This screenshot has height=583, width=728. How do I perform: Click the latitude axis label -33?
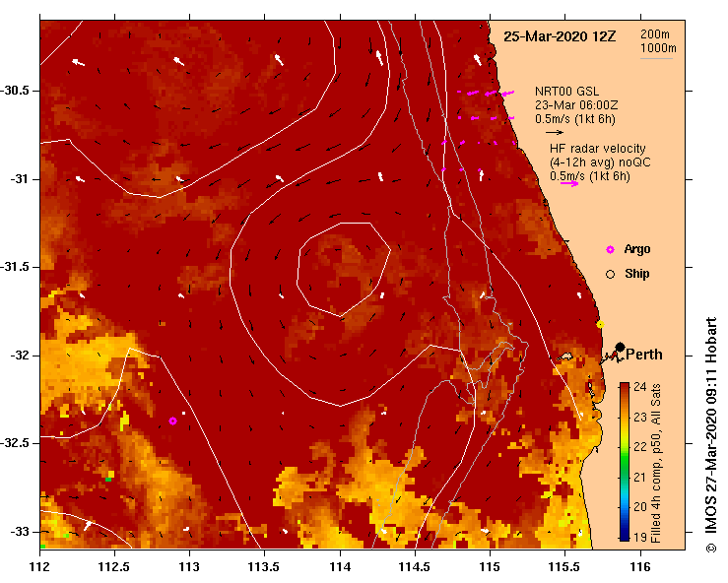click(x=21, y=532)
